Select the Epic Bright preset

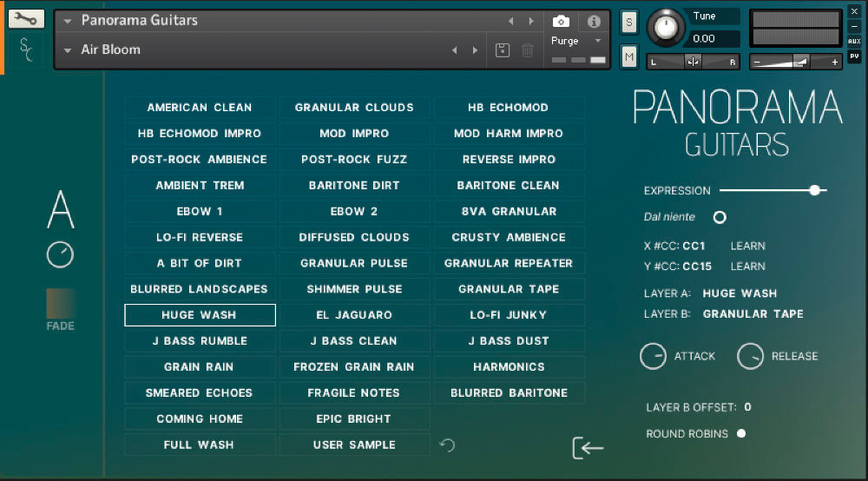(x=354, y=419)
